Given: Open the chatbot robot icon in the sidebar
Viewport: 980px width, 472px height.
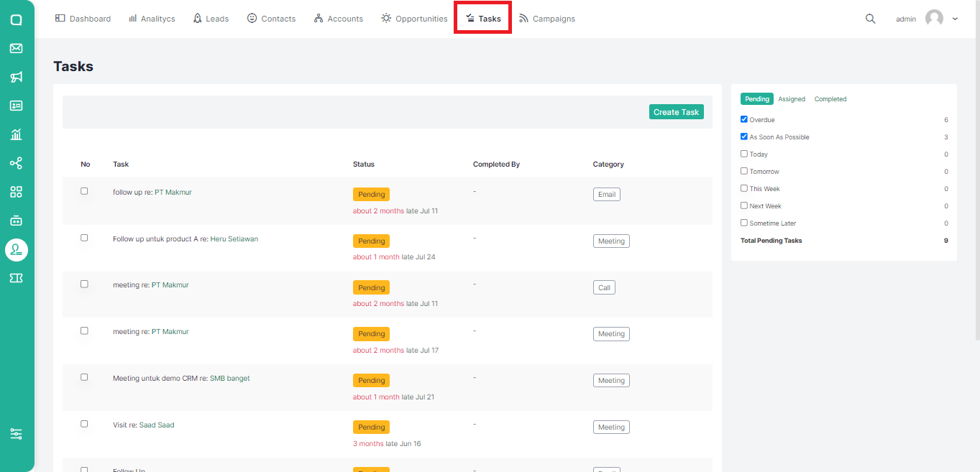Looking at the screenshot, I should click(16, 221).
